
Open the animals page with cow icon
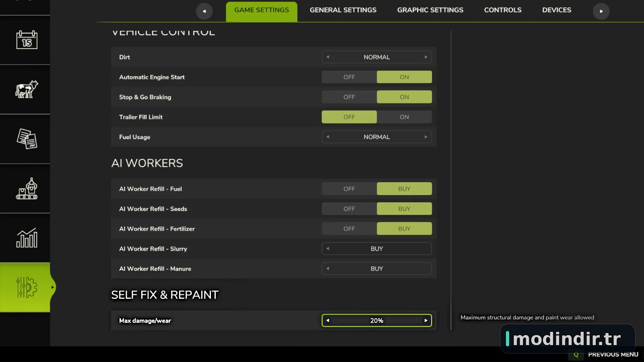tap(27, 89)
